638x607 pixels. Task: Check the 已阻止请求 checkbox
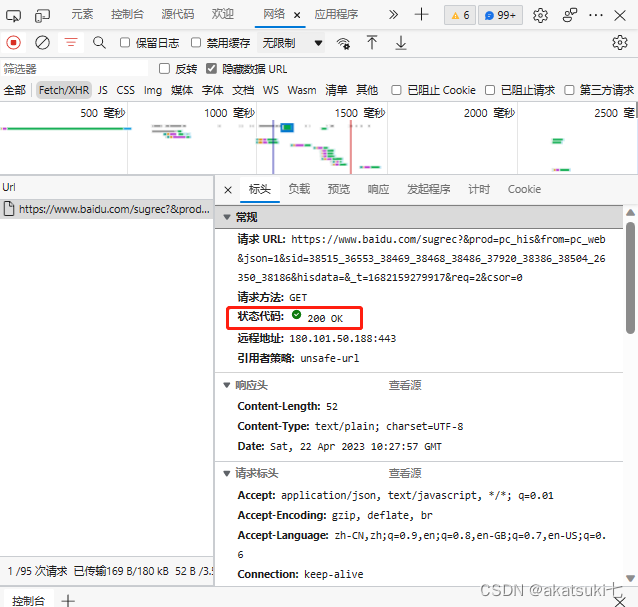490,90
